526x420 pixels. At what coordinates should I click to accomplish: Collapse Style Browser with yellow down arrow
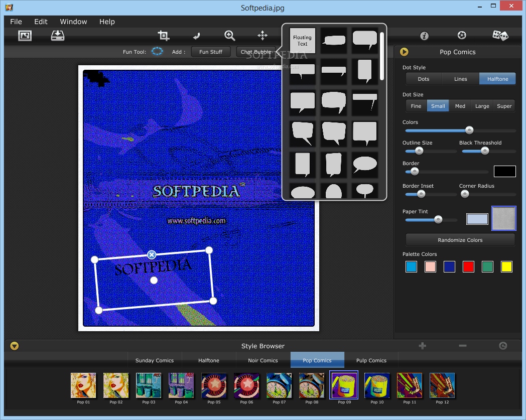pos(15,346)
